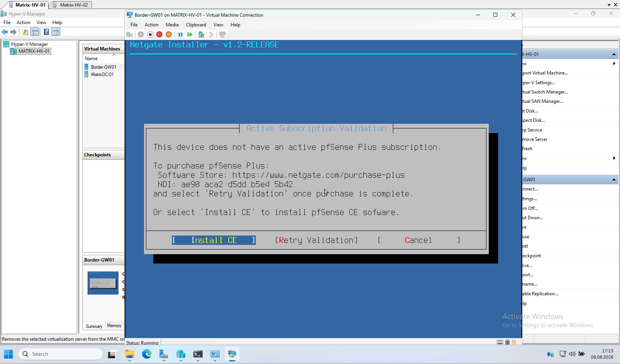620x364 pixels.
Task: Open the Hyper-V Manager Action menu
Action: (x=23, y=23)
